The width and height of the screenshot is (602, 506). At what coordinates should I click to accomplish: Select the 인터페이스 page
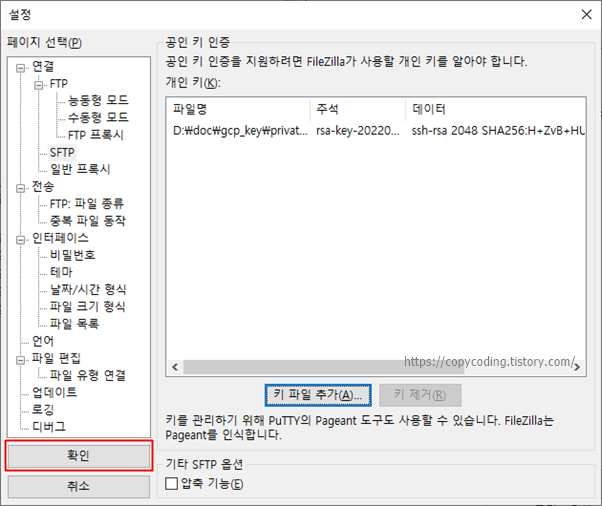pyautogui.click(x=60, y=238)
